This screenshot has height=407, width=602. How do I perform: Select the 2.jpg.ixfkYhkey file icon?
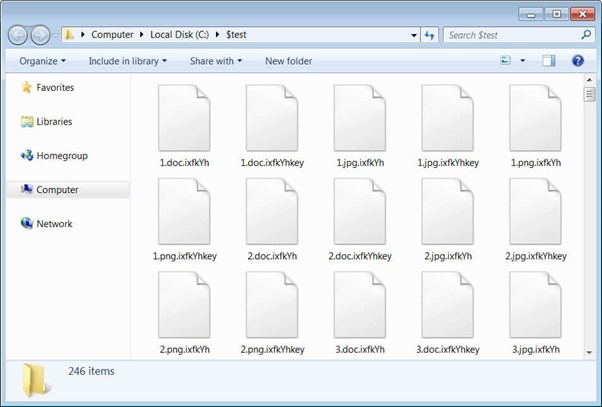click(535, 212)
